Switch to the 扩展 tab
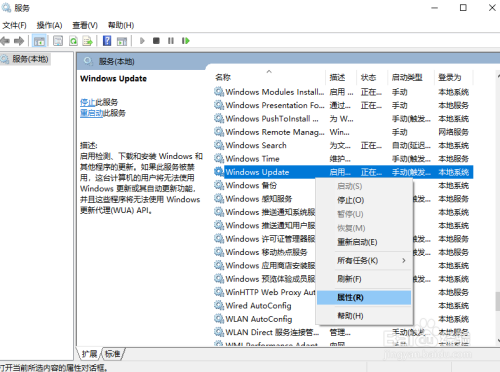Image resolution: width=500 pixels, height=372 pixels. click(89, 354)
